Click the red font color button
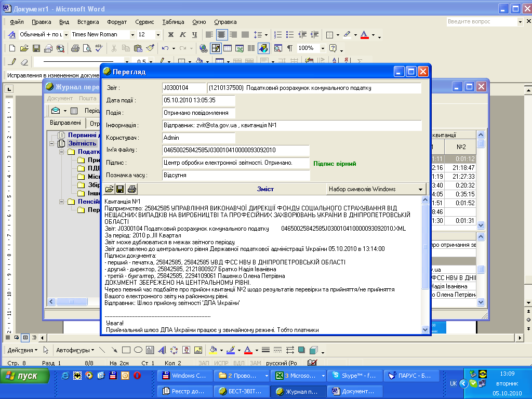 tap(364, 35)
